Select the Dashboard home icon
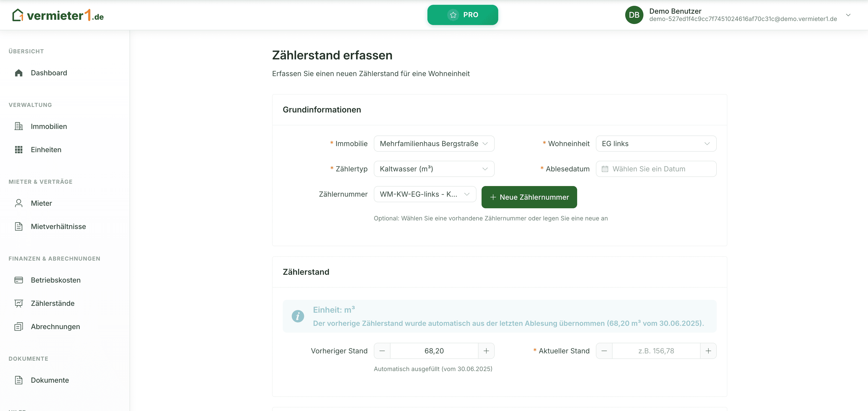Screen dimensions: 868x411 (x=18, y=73)
